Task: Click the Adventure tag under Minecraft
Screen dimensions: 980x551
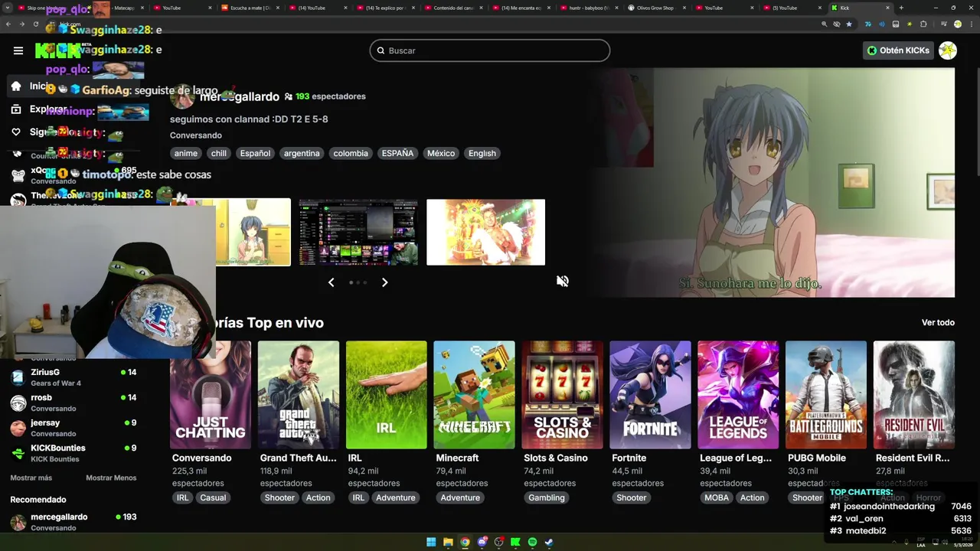Action: 460,497
